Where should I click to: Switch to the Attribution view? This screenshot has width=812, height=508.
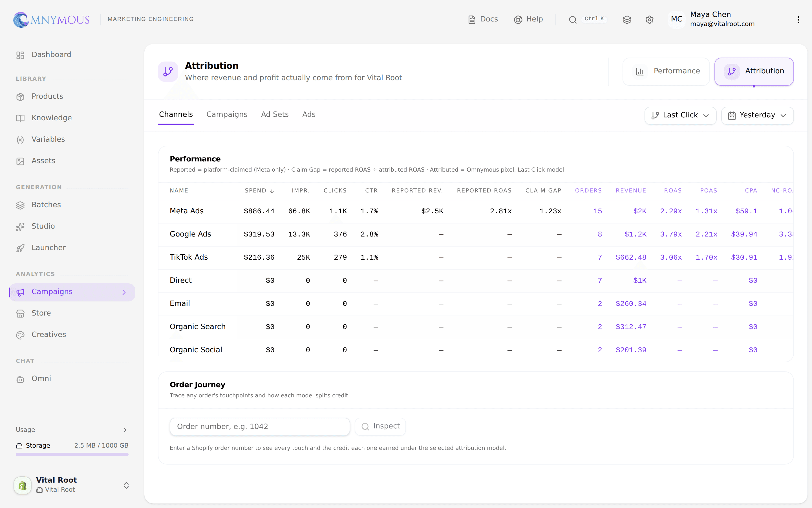[x=754, y=71]
